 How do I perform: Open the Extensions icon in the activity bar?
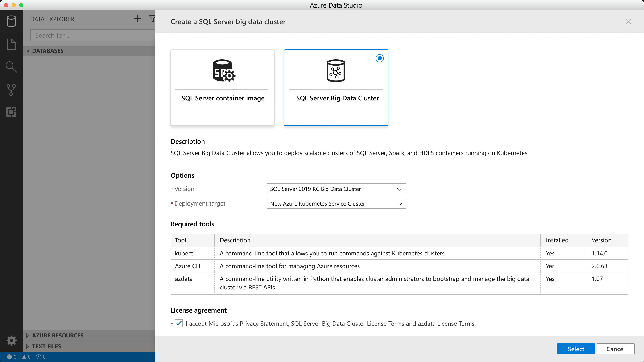point(11,112)
